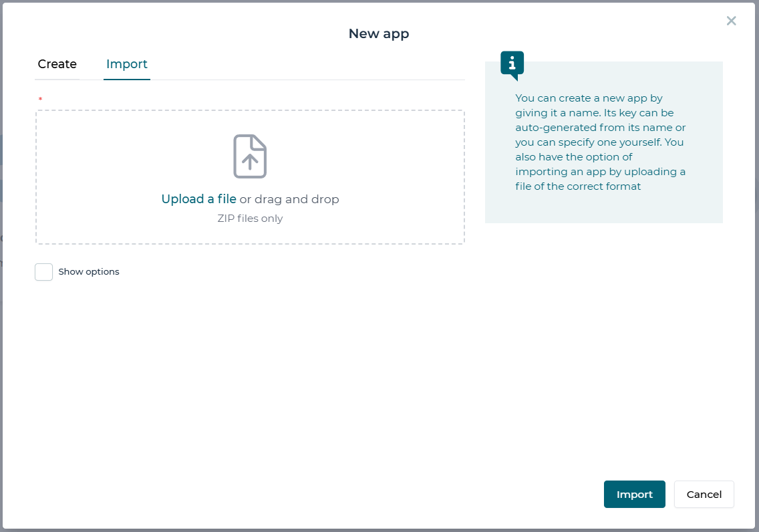Image resolution: width=759 pixels, height=532 pixels.
Task: Click the ZIP files only drop zone
Action: point(250,218)
